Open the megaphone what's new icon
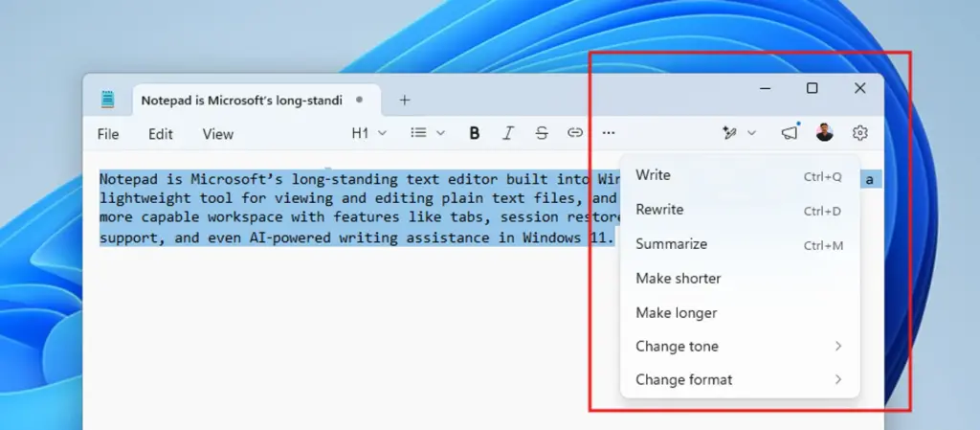The image size is (980, 430). [790, 132]
